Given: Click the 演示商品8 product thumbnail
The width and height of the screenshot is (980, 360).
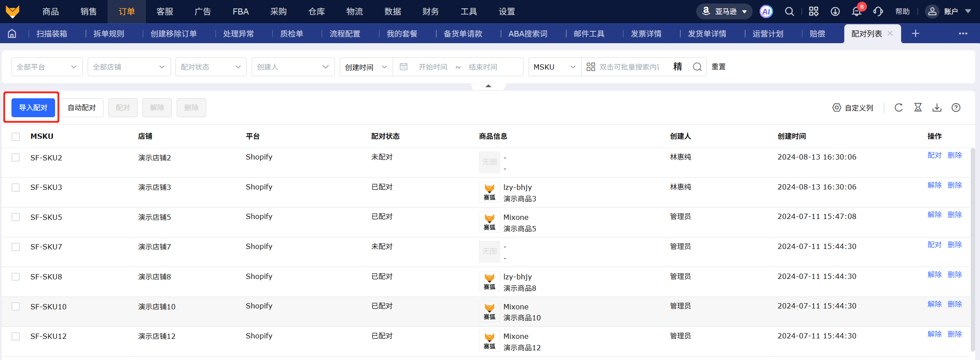Looking at the screenshot, I should tap(489, 282).
